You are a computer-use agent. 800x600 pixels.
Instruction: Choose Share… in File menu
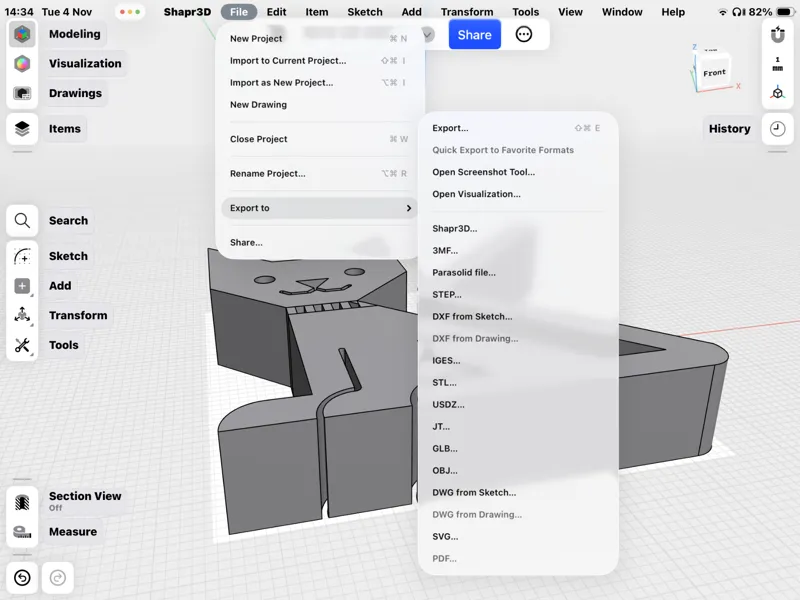point(319,242)
